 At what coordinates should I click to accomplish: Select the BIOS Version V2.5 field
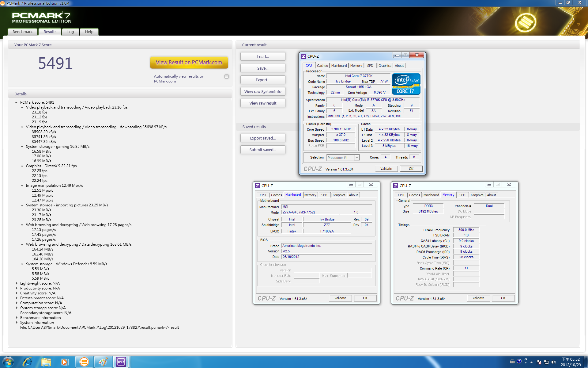coord(326,251)
